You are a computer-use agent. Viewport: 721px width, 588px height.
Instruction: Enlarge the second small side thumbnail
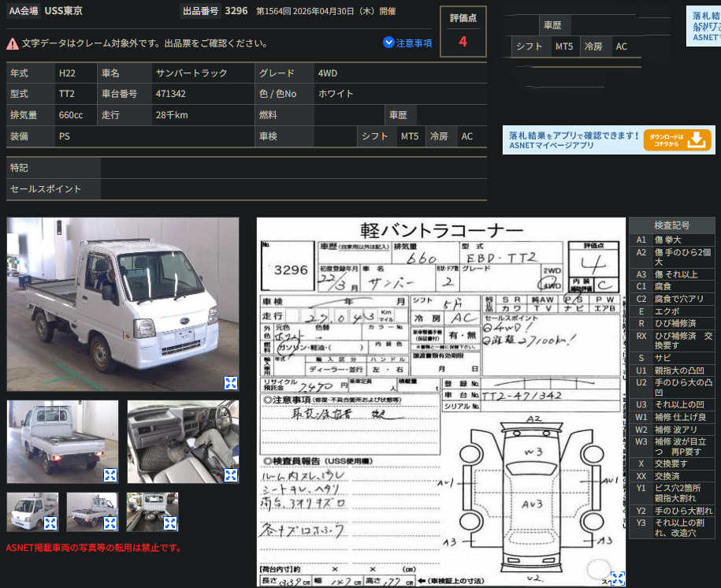click(110, 523)
